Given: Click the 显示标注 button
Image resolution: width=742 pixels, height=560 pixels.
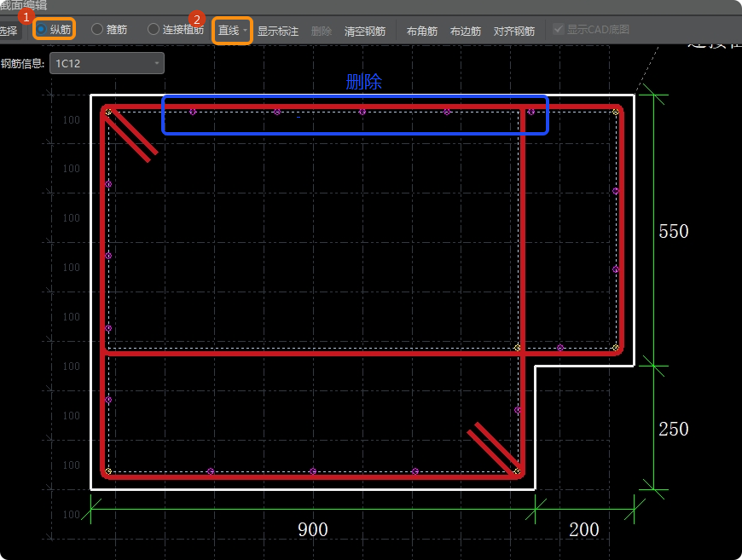Looking at the screenshot, I should [x=278, y=32].
